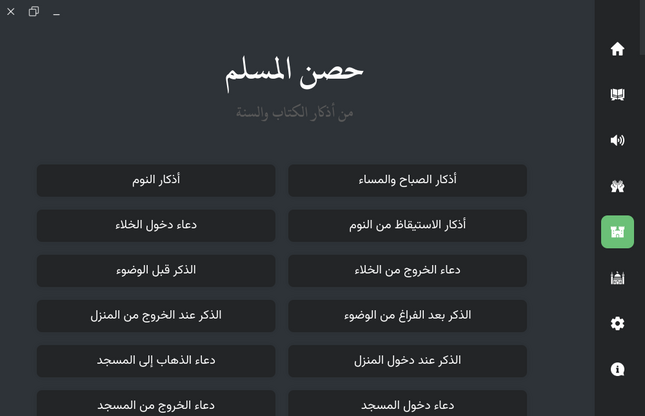Choose دعاء الخروج من الخلاء
Screen dimensions: 645x416
(407, 271)
